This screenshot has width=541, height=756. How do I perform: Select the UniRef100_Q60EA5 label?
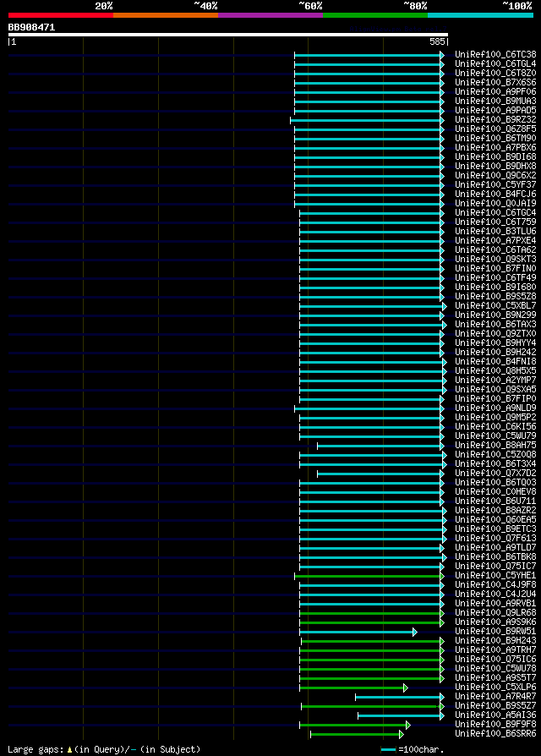[x=495, y=519]
